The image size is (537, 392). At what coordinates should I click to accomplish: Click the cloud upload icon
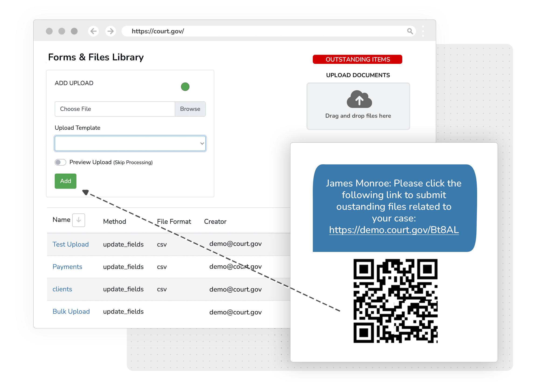point(359,99)
